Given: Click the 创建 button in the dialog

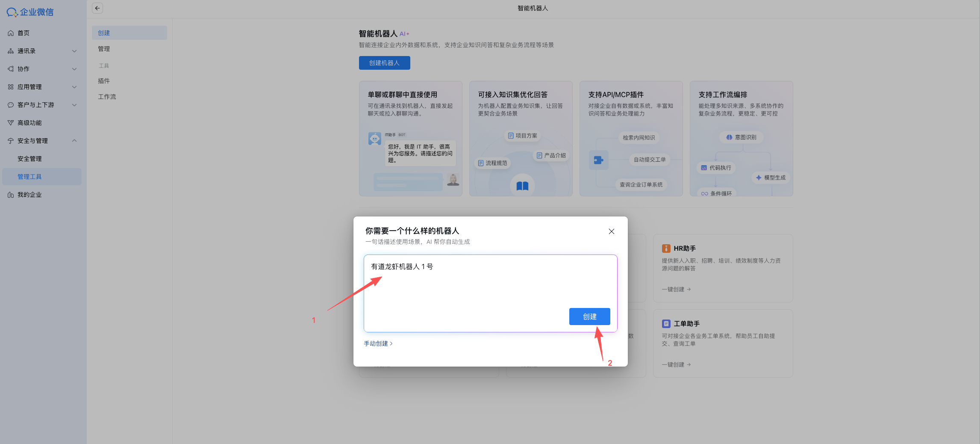Looking at the screenshot, I should [589, 317].
